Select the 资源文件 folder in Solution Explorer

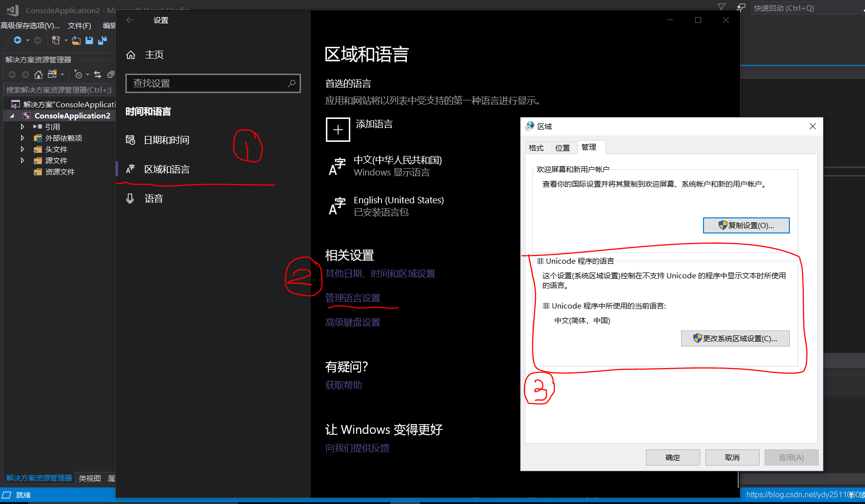tap(60, 172)
